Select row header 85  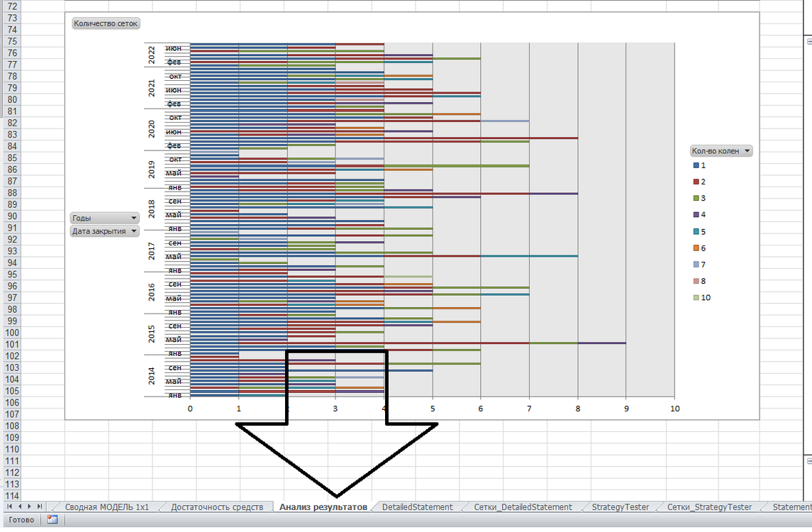[x=12, y=158]
